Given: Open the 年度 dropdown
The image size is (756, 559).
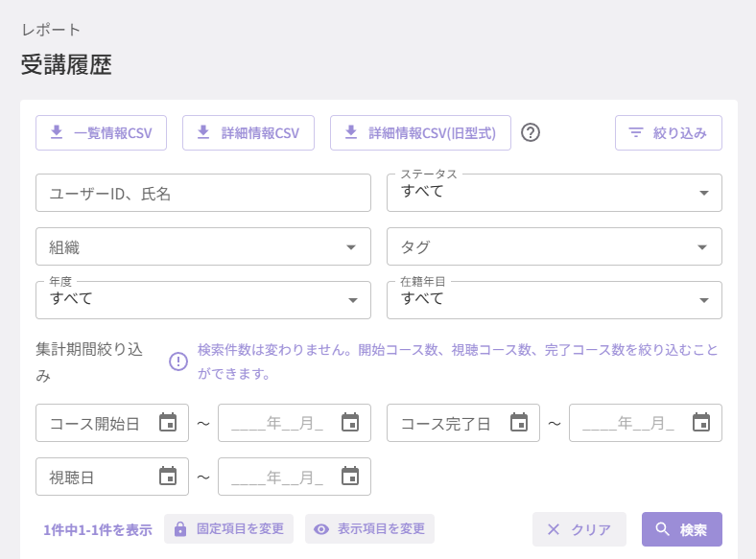Looking at the screenshot, I should click(x=203, y=300).
